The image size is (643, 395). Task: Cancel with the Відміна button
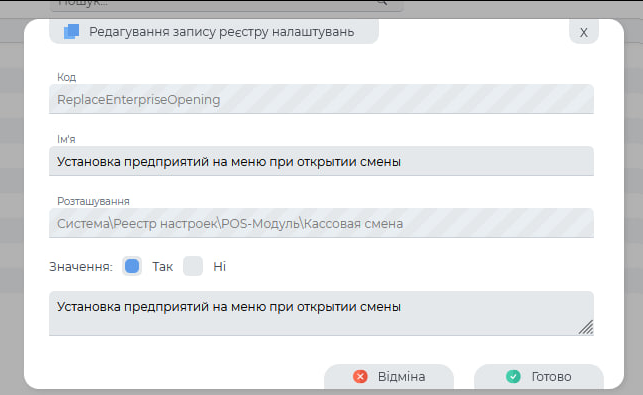[389, 376]
